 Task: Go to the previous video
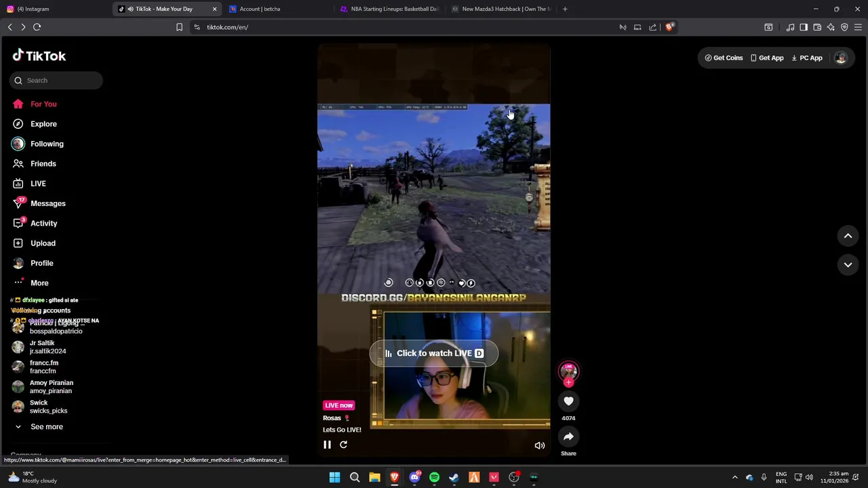click(x=848, y=236)
